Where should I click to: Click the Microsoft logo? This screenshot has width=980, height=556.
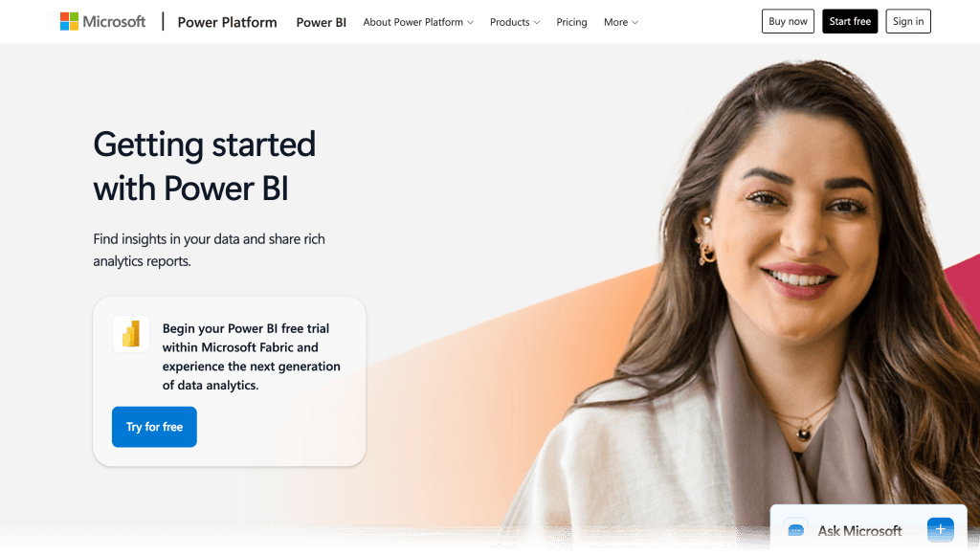[x=102, y=22]
